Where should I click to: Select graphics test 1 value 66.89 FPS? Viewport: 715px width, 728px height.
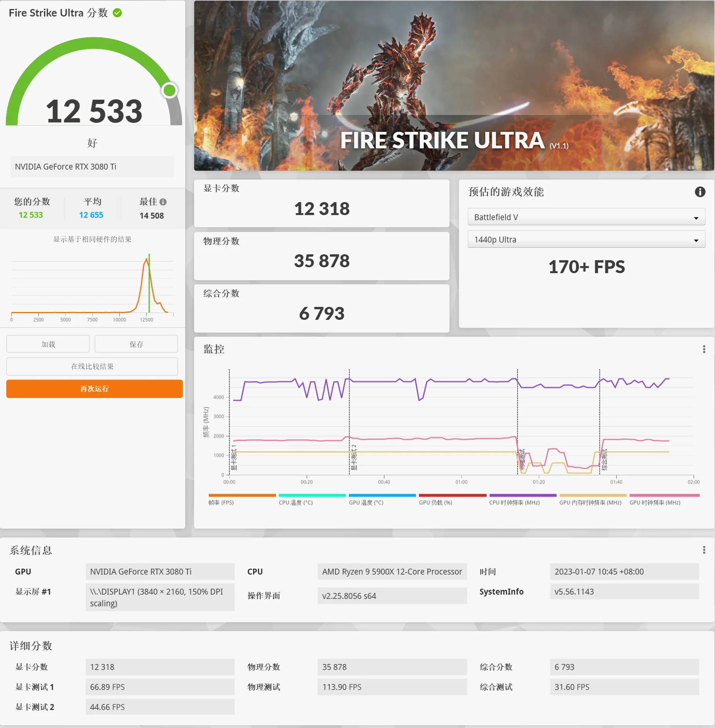[x=160, y=687]
